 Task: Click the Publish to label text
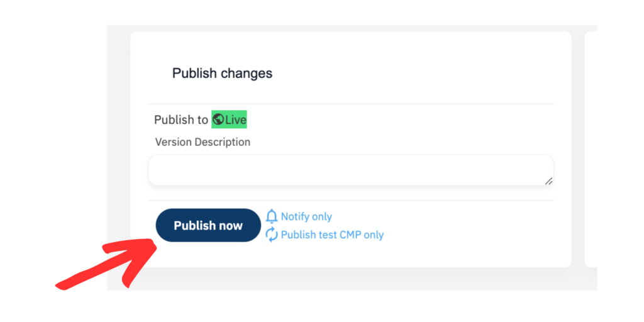tap(181, 120)
